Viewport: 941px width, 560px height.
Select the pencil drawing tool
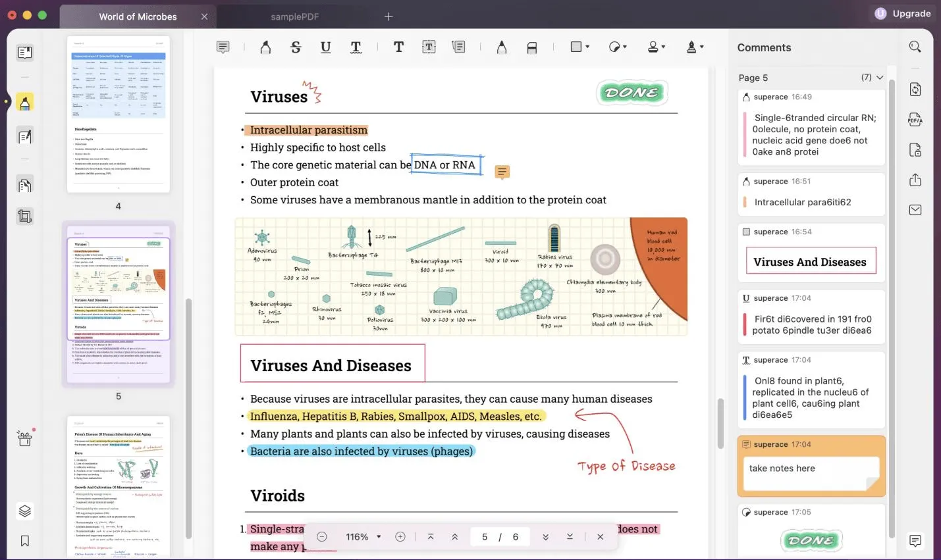point(502,47)
